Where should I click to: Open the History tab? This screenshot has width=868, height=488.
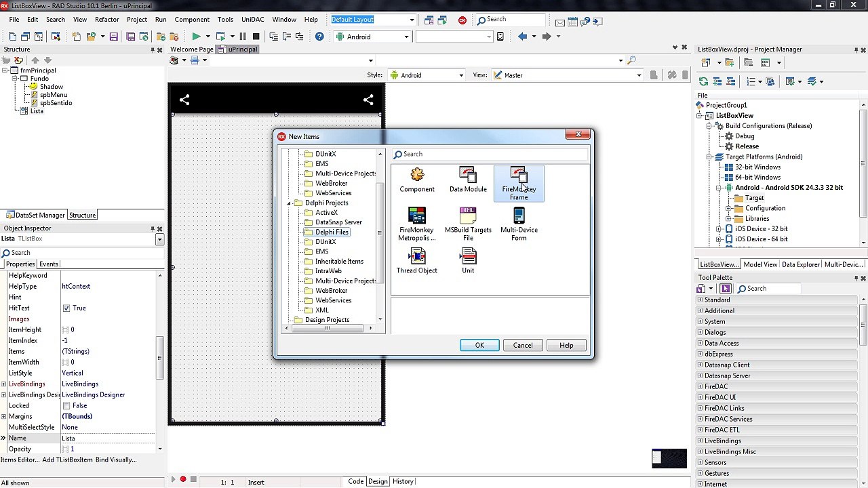pos(403,481)
